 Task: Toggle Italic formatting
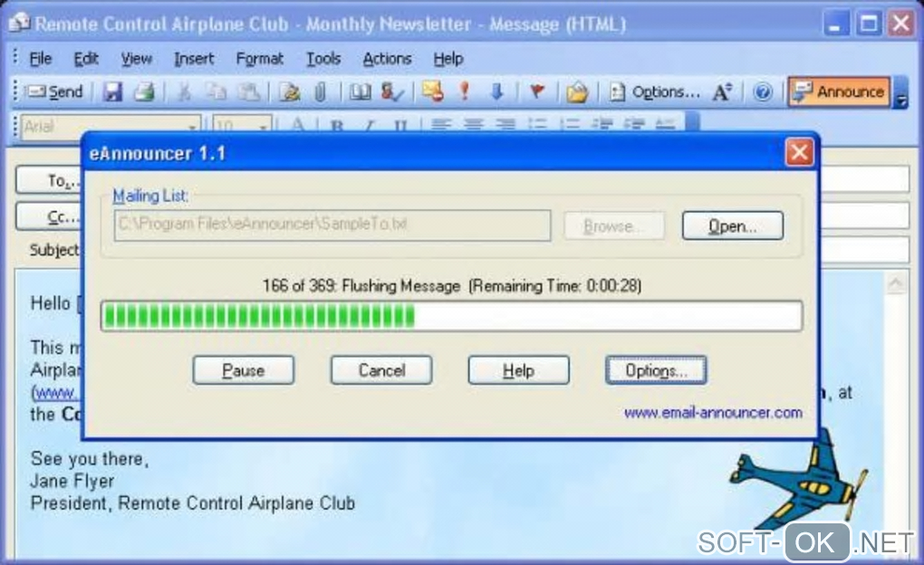369,126
